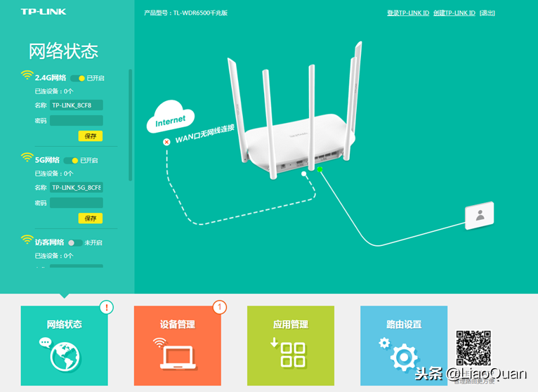Open the 应用管理 tile
Viewport: 538px width, 392px height.
pyautogui.click(x=290, y=346)
